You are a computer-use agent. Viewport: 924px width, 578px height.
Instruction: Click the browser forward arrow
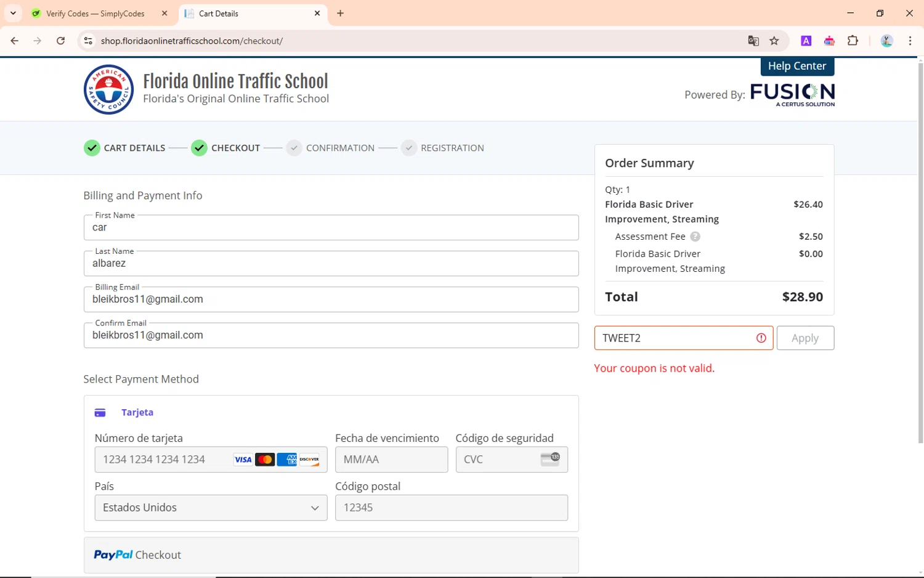tap(38, 41)
